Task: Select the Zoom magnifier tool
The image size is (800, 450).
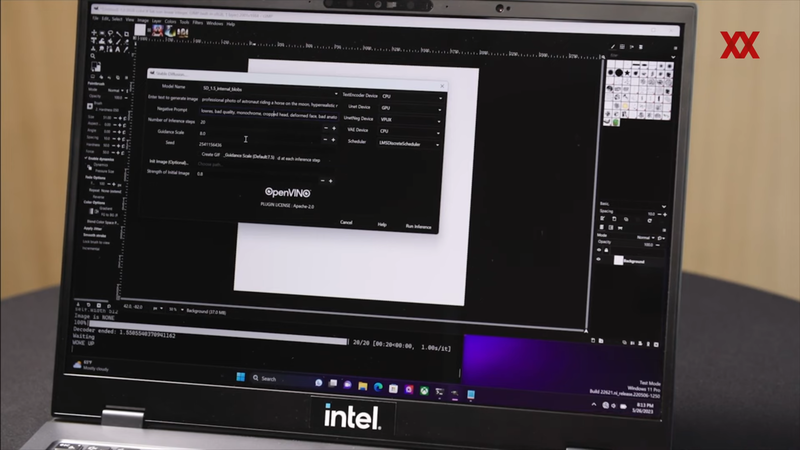Action: tap(93, 56)
